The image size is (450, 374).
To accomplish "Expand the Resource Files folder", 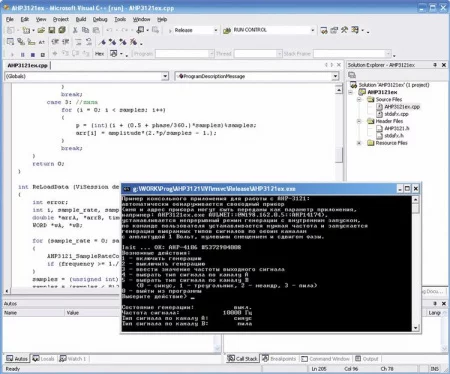I will pyautogui.click(x=359, y=143).
